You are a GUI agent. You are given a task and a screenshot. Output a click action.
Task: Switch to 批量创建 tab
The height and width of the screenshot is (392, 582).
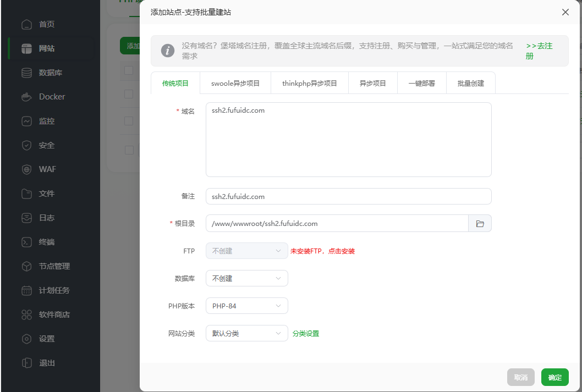471,84
